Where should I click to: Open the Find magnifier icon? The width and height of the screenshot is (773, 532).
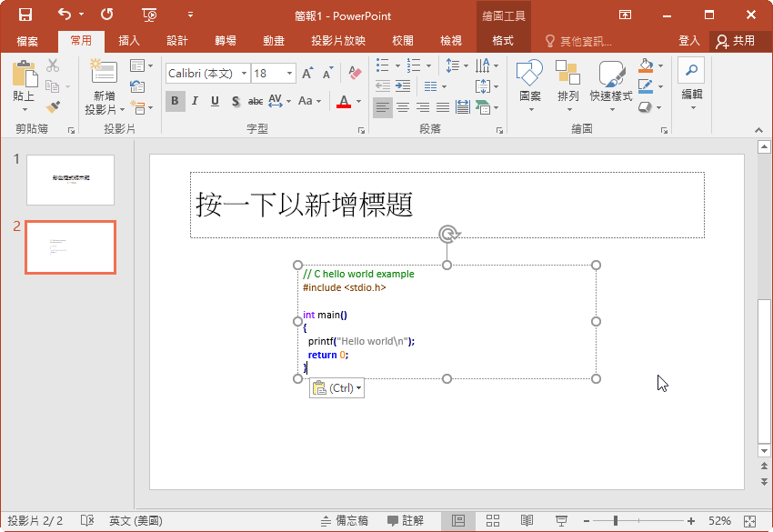(691, 70)
